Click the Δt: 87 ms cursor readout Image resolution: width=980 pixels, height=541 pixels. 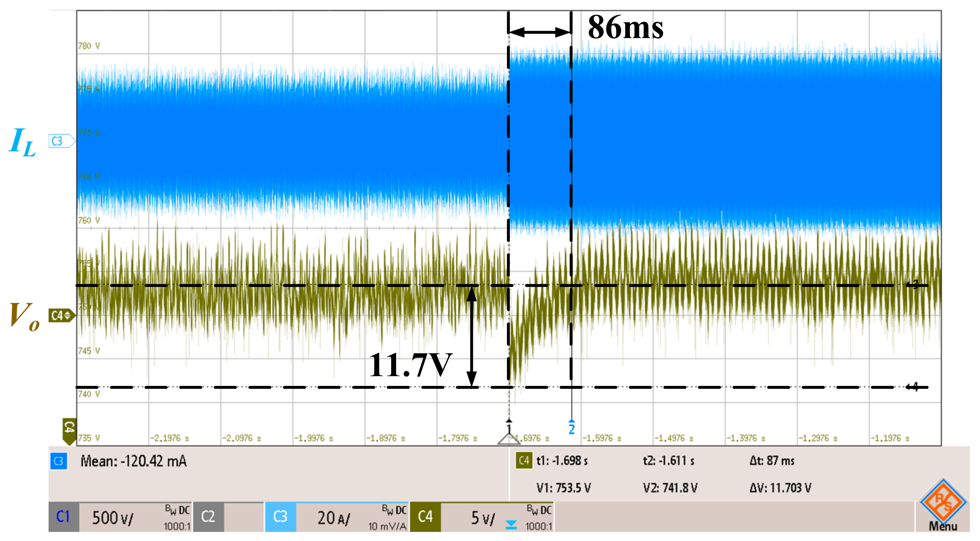click(772, 461)
